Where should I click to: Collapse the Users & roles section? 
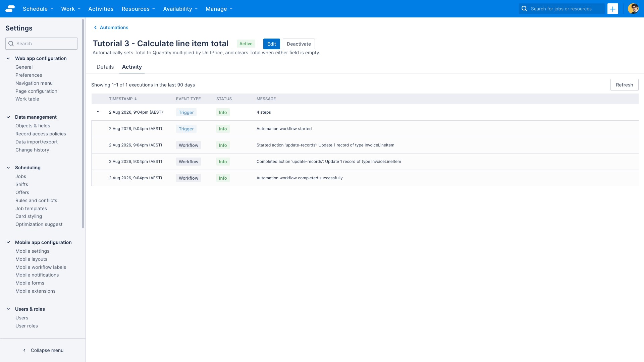[8, 309]
